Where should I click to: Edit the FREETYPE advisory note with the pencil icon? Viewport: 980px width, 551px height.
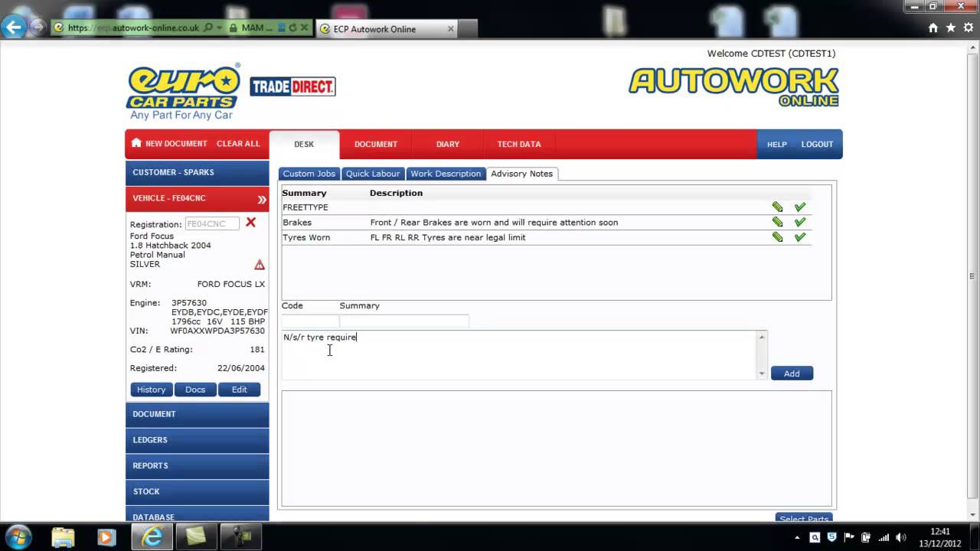pos(777,207)
